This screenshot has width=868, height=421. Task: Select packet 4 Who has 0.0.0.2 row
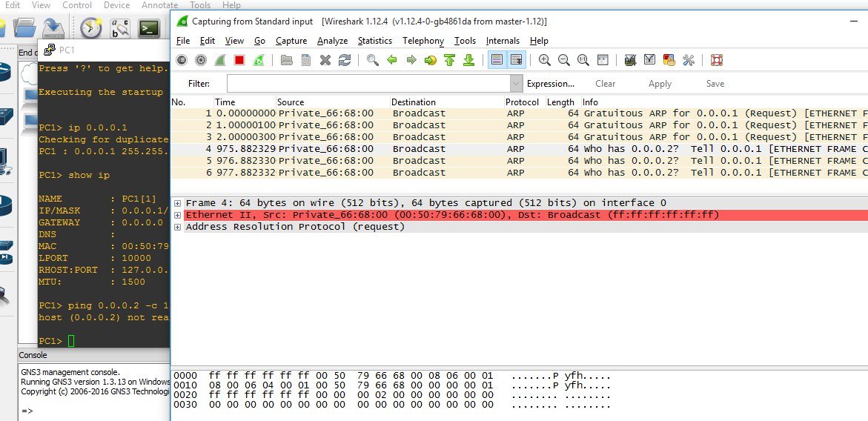coord(519,148)
